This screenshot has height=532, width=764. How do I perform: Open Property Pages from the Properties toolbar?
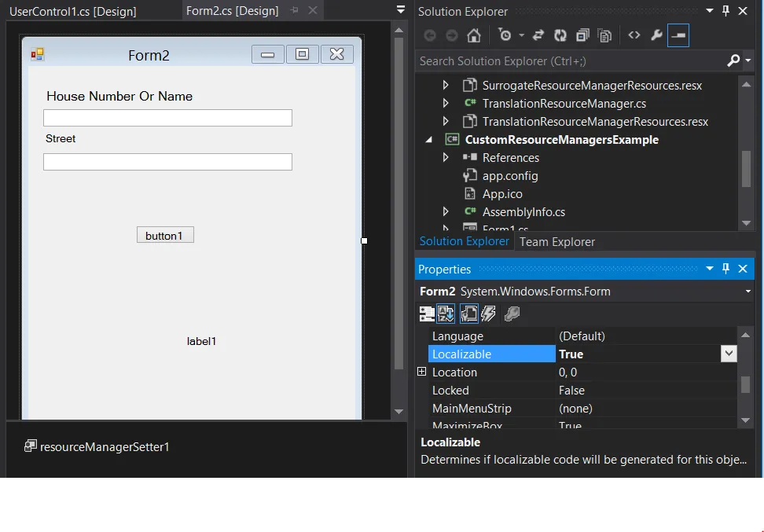[x=511, y=313]
